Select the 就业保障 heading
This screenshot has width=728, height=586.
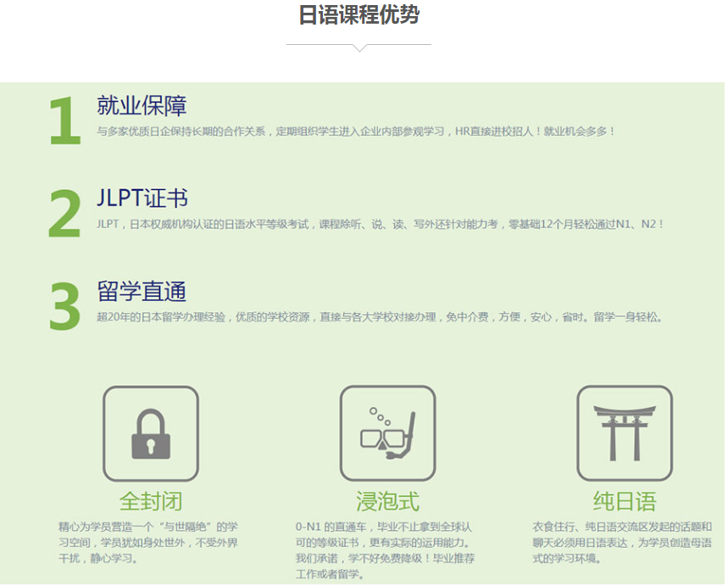142,106
